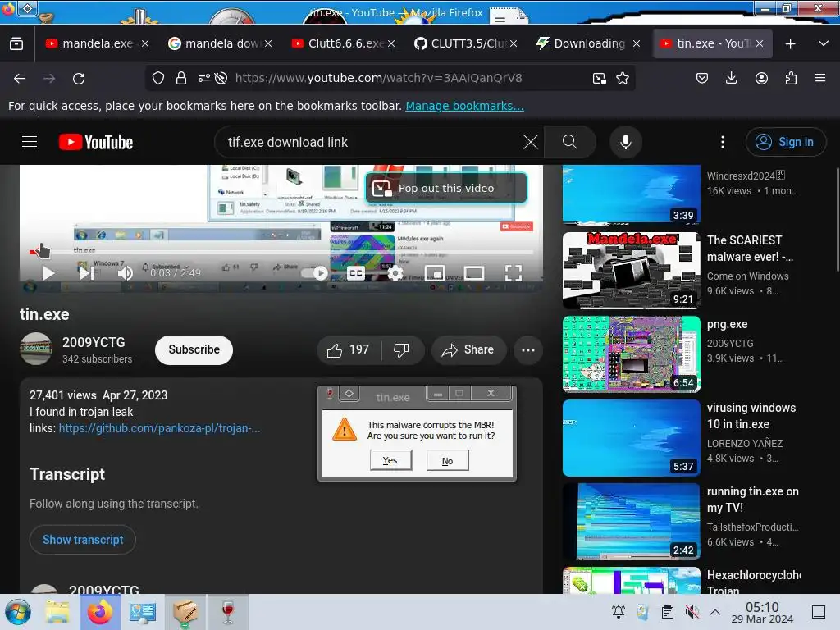Screen dimensions: 840x630
Task: Click Yes in tin.exe dialog
Action: (390, 460)
